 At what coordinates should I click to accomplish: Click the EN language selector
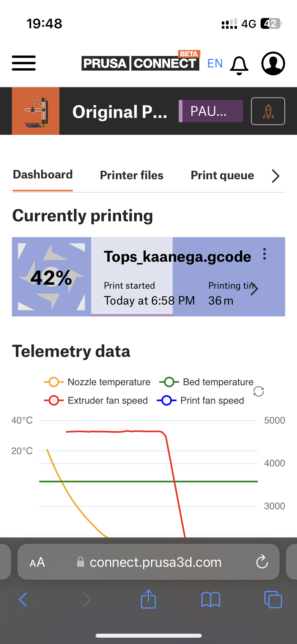click(x=215, y=63)
